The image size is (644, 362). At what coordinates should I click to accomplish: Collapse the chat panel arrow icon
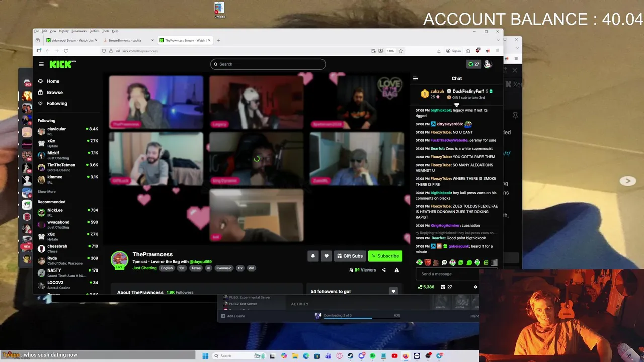(x=415, y=79)
